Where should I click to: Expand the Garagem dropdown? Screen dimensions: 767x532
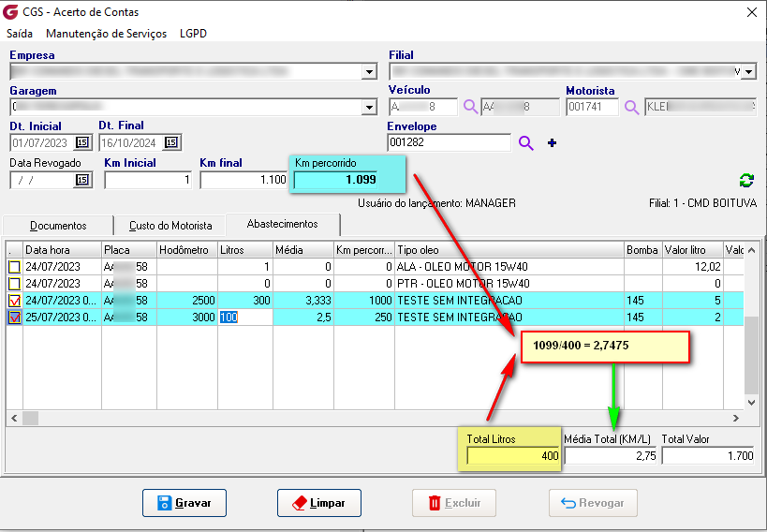[369, 107]
